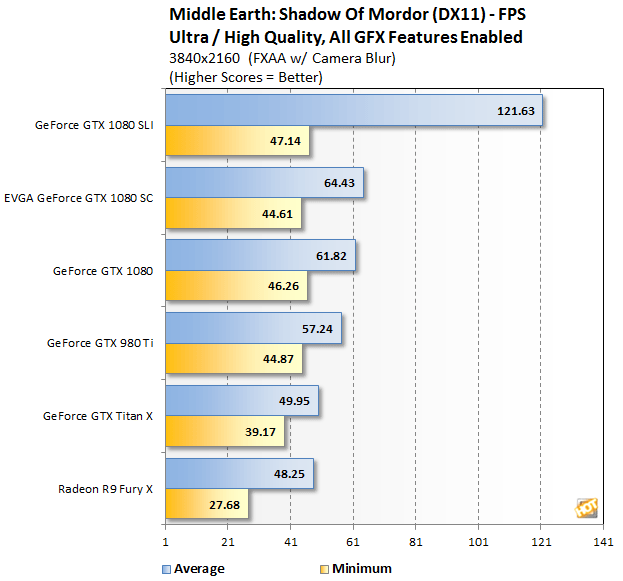Click the 44.61 minimum bar value
This screenshot has width=623, height=581.
pos(277,214)
